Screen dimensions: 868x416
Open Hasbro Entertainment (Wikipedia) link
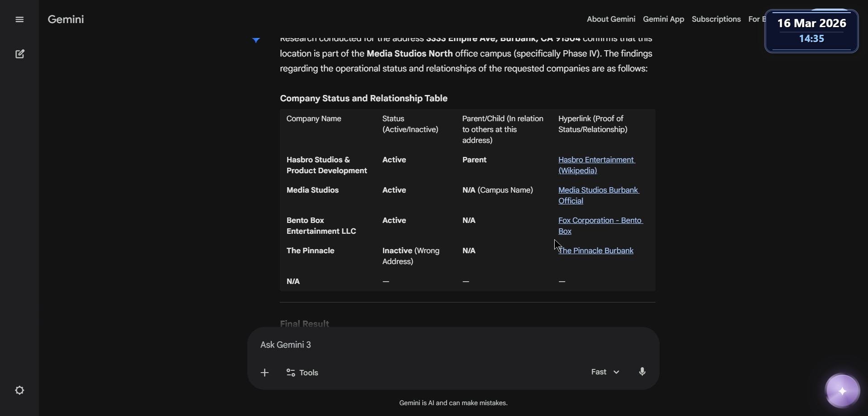click(596, 165)
